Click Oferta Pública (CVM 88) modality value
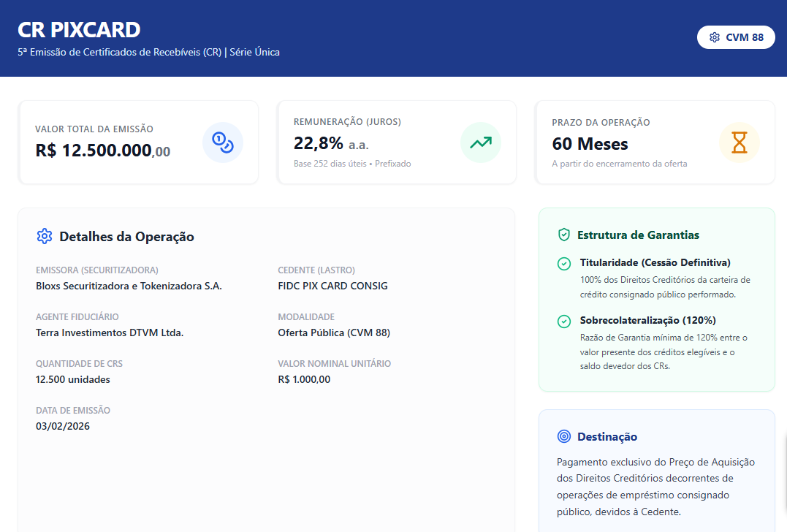787x532 pixels. (x=334, y=332)
